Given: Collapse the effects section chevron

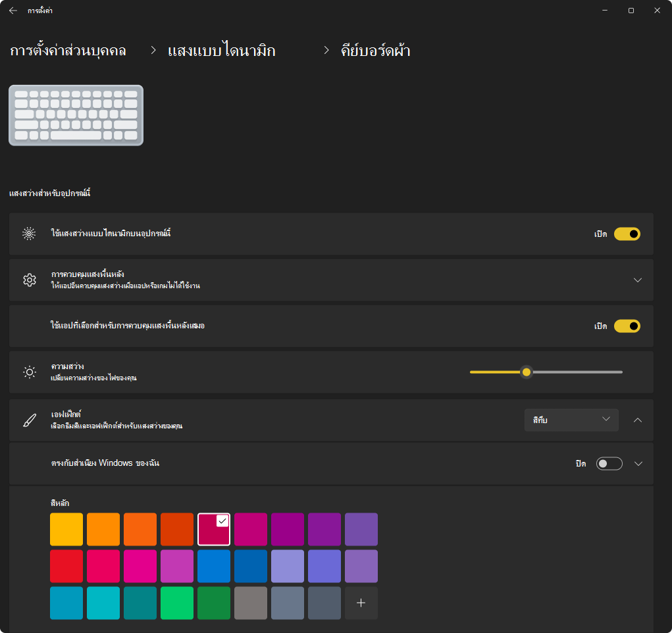Looking at the screenshot, I should point(638,420).
